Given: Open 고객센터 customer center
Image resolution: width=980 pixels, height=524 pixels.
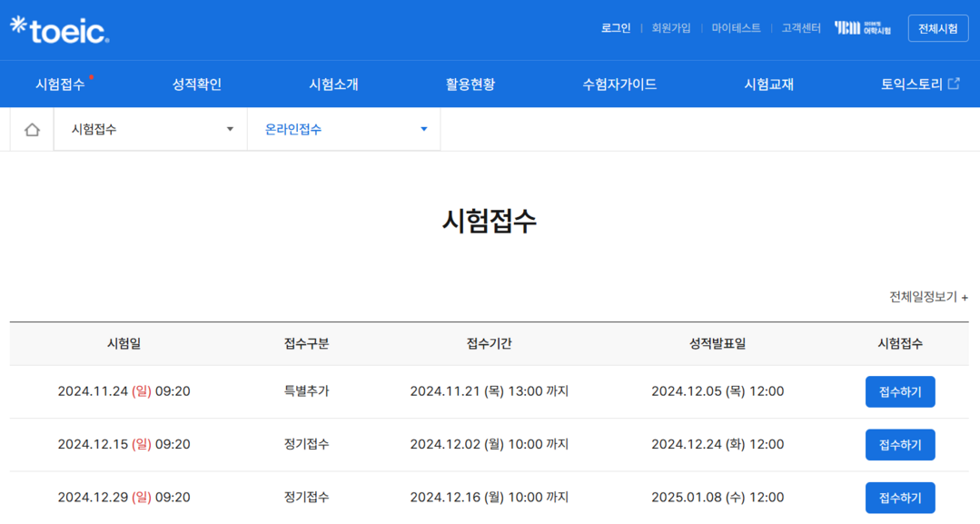Looking at the screenshot, I should [800, 28].
